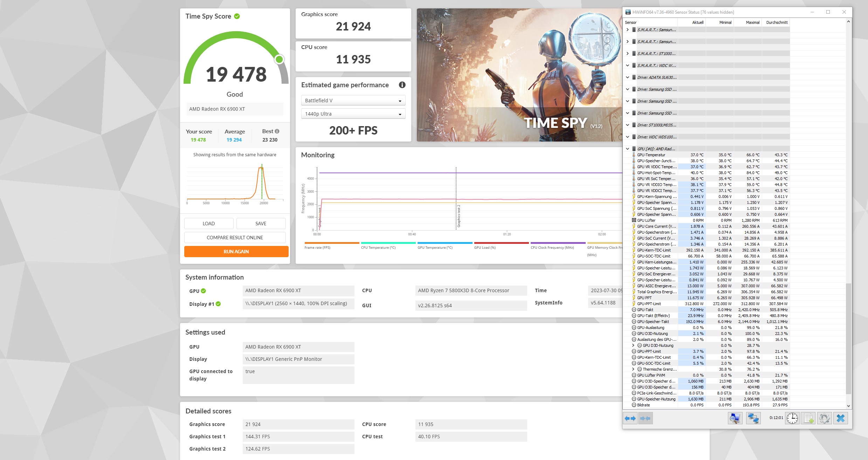Click the Aktuell column header
The image size is (868, 460).
(x=692, y=22)
